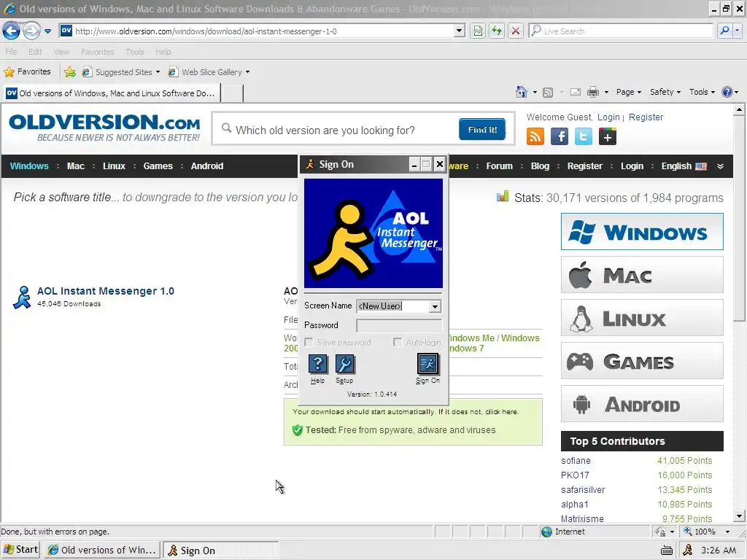The height and width of the screenshot is (560, 747).
Task: Click the orange RSS icon on OldVersion page
Action: (x=535, y=136)
